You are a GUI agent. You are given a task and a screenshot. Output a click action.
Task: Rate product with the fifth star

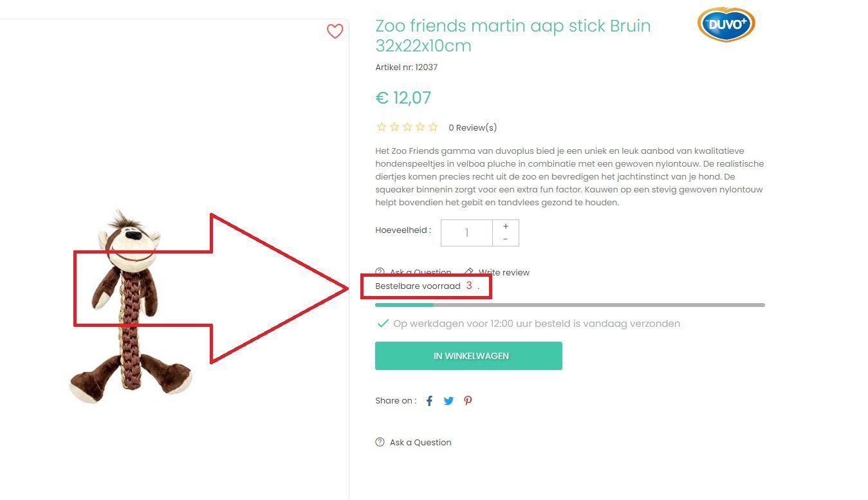[433, 127]
